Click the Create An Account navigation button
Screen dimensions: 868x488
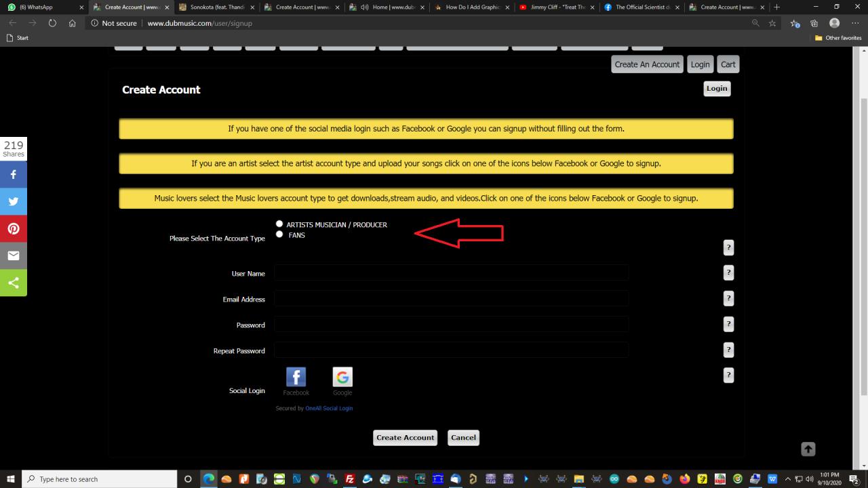(x=647, y=64)
